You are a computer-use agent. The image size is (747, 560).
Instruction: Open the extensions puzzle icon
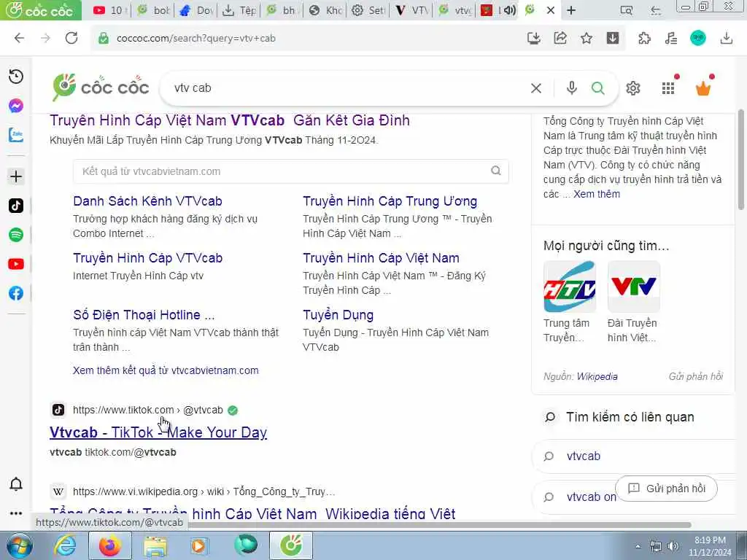pyautogui.click(x=644, y=38)
